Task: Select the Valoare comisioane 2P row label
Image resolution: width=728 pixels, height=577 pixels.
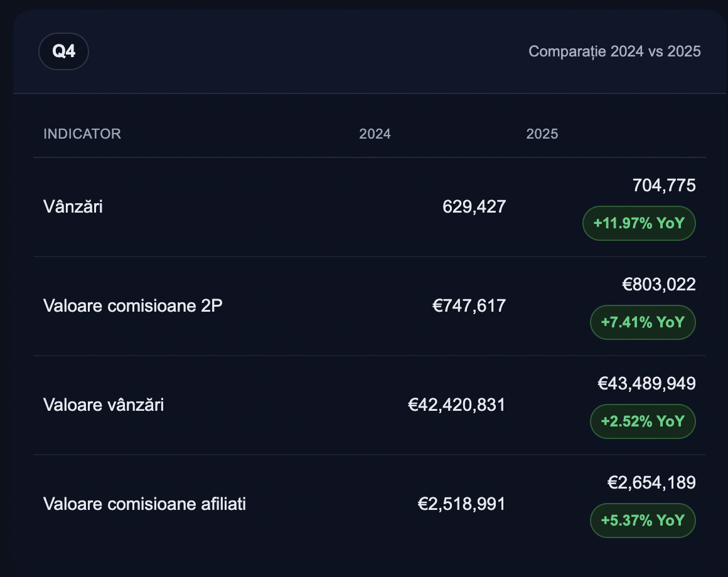Action: tap(133, 305)
